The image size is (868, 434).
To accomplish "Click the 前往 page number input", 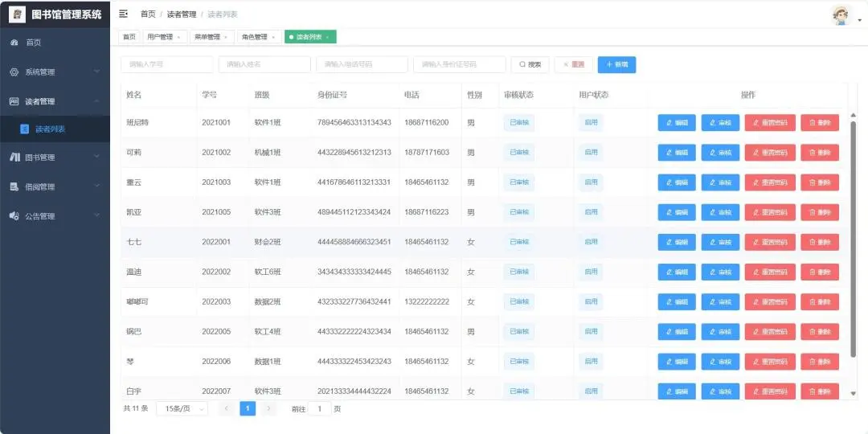I will click(x=319, y=408).
